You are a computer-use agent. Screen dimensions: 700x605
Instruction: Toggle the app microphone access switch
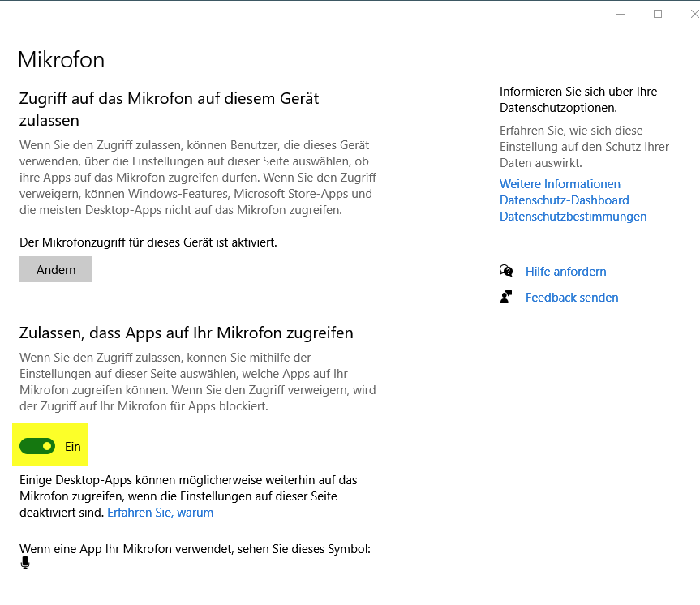[x=37, y=446]
